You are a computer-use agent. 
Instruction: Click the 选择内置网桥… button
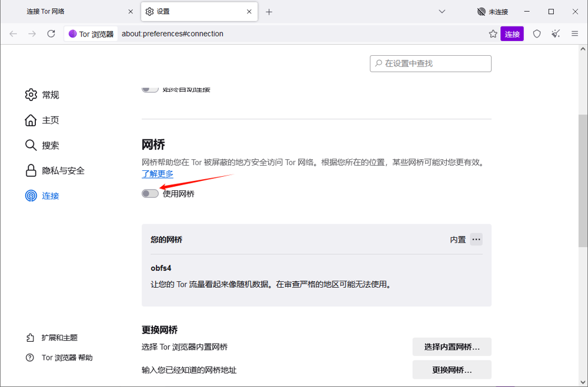pyautogui.click(x=452, y=347)
